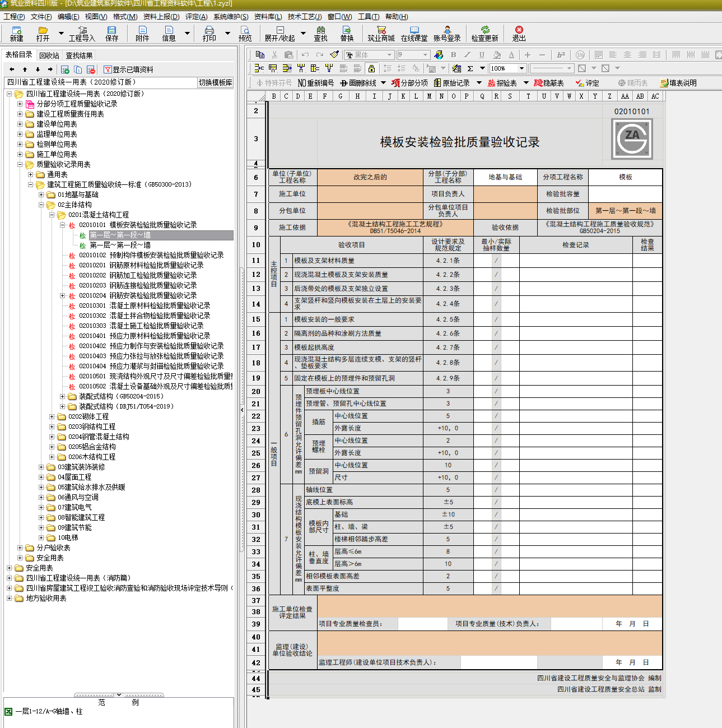This screenshot has height=728, width=722.
Task: Click the 切换模板库 button
Action: tap(216, 82)
